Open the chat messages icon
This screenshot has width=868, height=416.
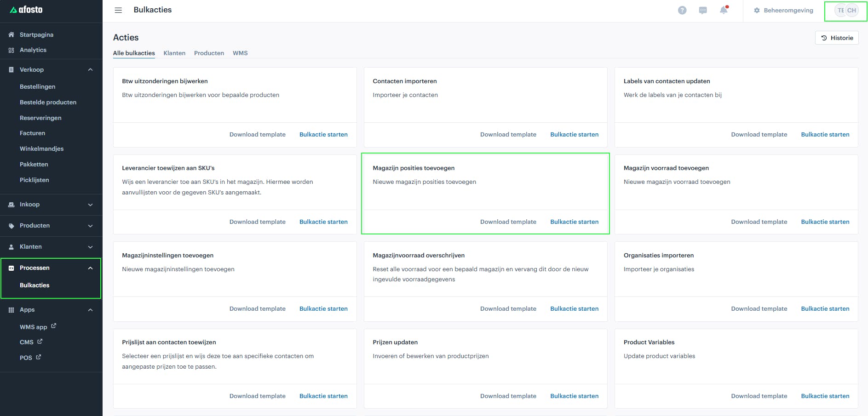[703, 10]
